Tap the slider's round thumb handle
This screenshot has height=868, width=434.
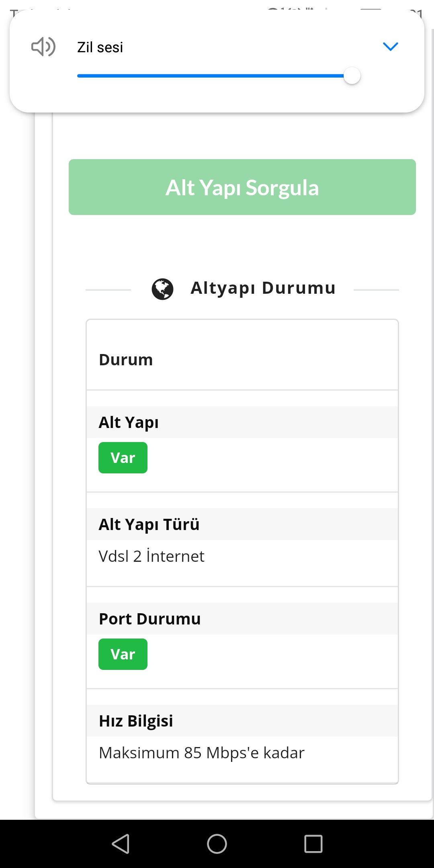point(352,76)
